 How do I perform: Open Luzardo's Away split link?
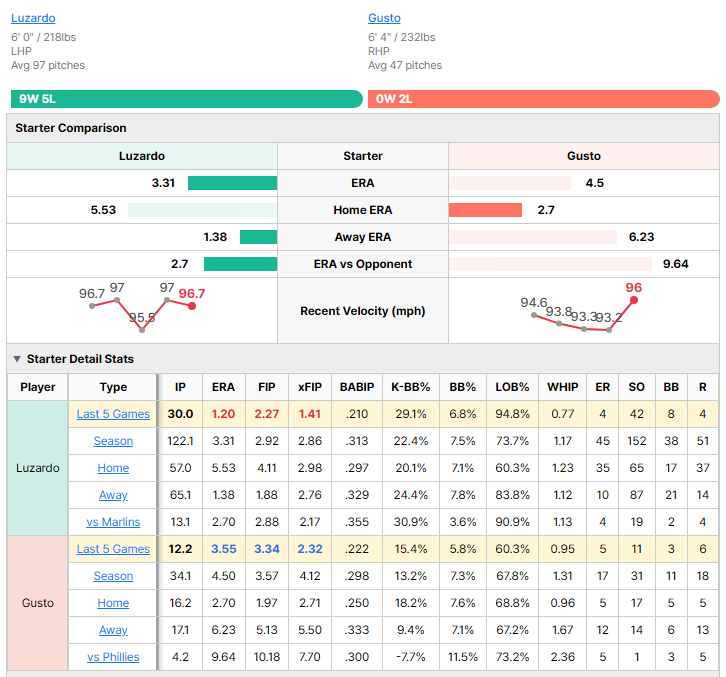click(x=113, y=495)
